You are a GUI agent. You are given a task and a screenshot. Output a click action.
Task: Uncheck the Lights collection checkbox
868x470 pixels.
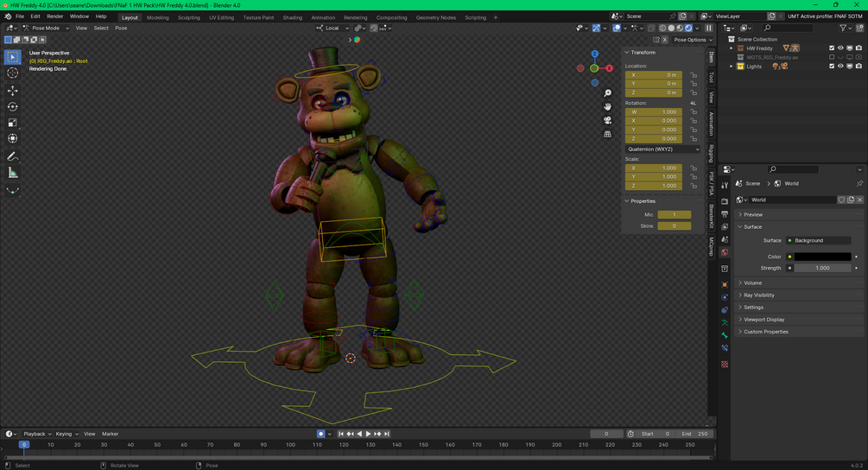coord(832,67)
